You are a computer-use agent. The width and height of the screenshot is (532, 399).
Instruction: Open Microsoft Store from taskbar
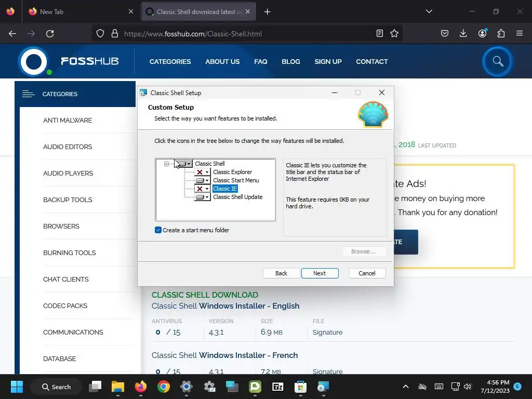click(x=300, y=387)
